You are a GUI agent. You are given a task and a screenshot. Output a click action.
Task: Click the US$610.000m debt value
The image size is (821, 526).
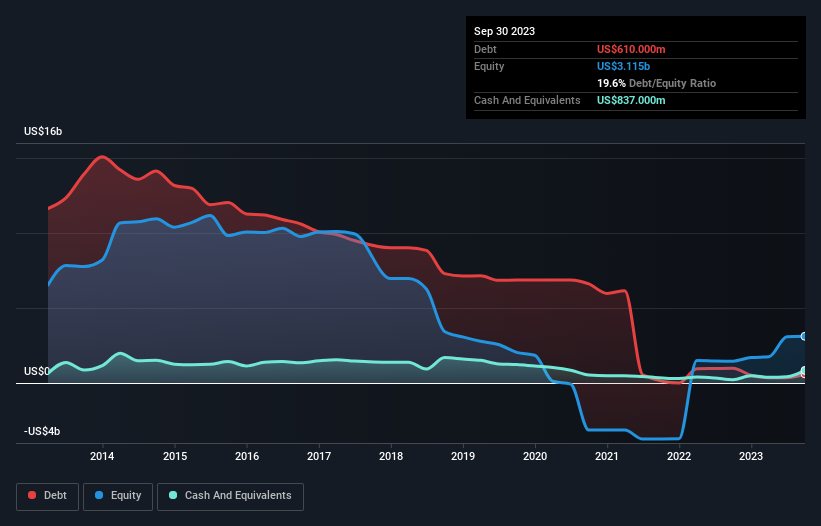click(x=631, y=49)
